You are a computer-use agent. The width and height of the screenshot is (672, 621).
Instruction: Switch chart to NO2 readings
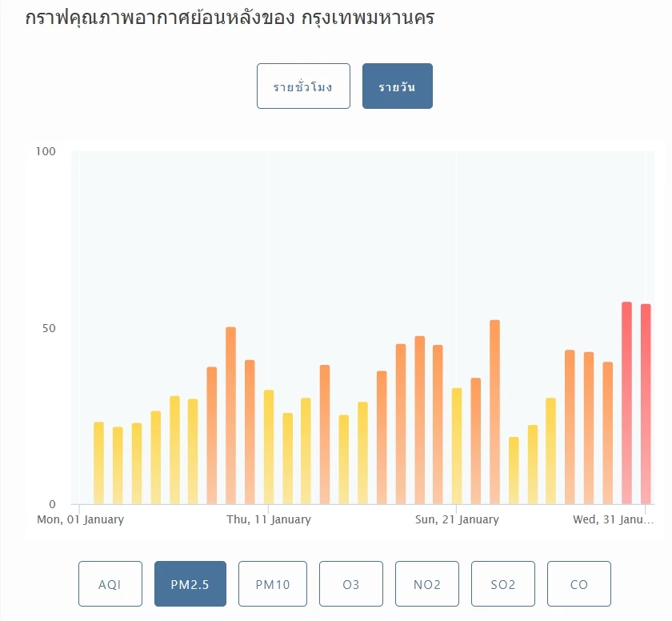(426, 583)
